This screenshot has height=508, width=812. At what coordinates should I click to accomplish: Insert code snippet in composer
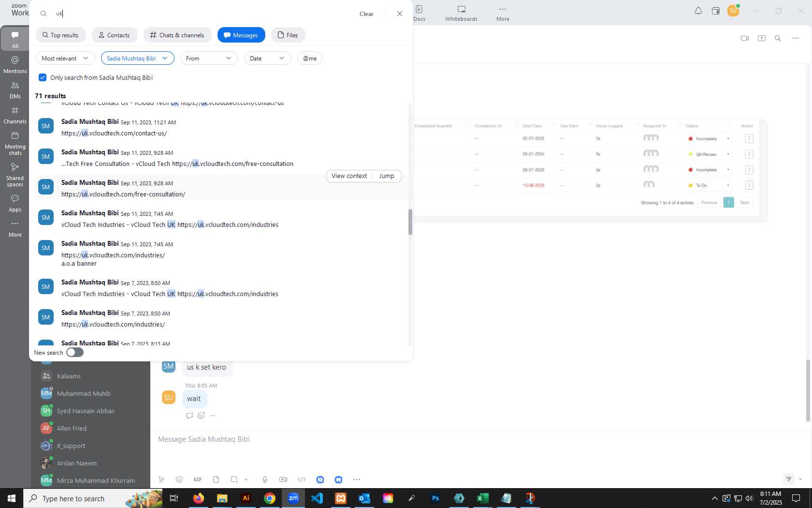[302, 479]
